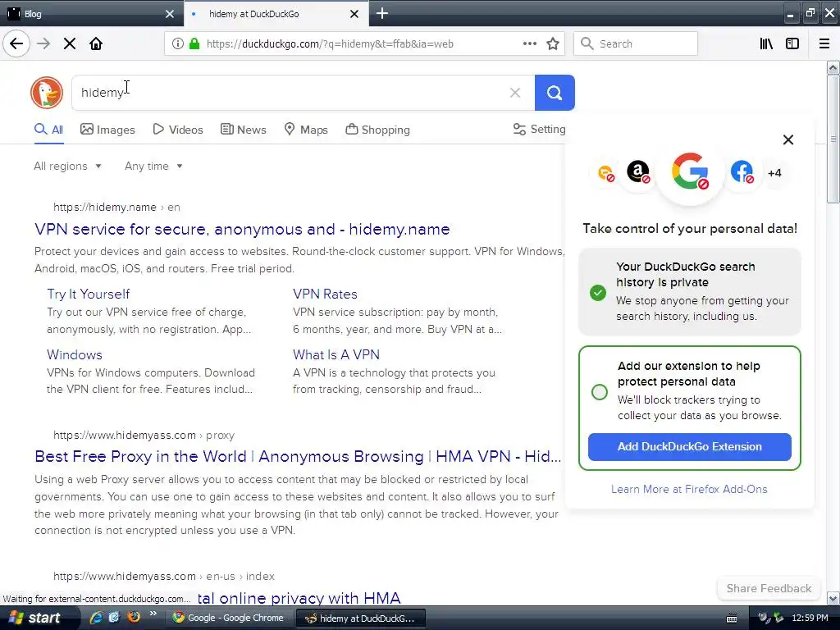Open the VPN Rates sitelink
Screen dimensions: 840x630
tap(325, 294)
